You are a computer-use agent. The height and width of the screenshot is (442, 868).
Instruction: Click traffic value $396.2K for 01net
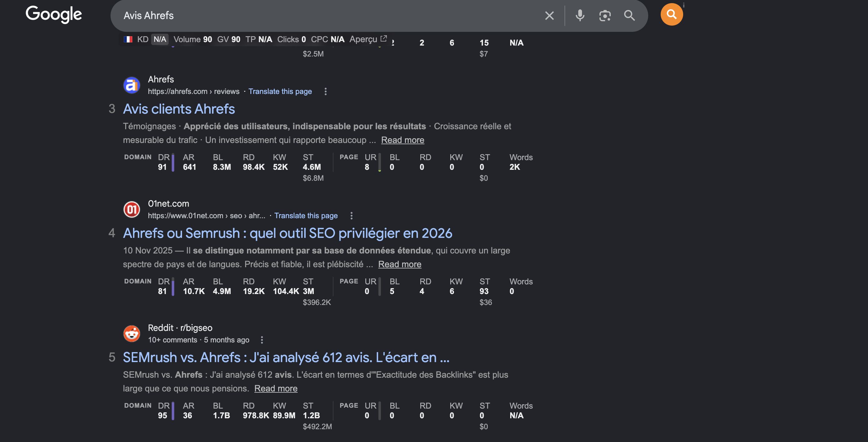coord(317,302)
